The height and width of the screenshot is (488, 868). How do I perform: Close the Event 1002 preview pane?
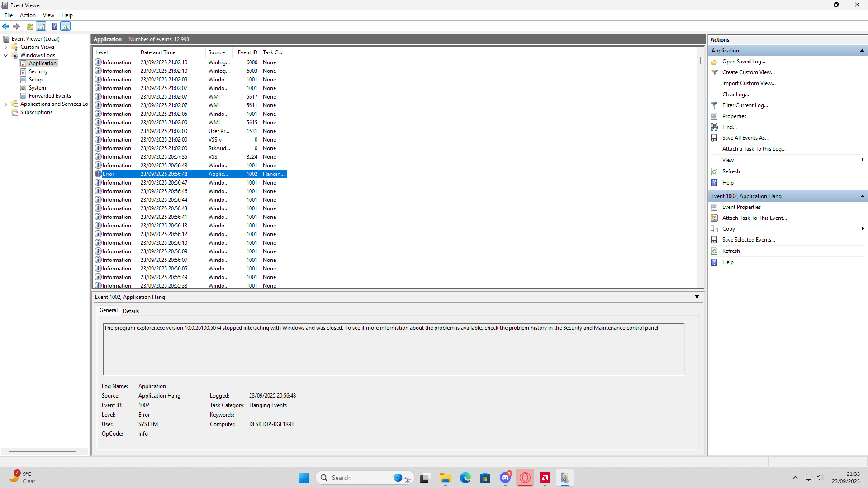pyautogui.click(x=697, y=297)
